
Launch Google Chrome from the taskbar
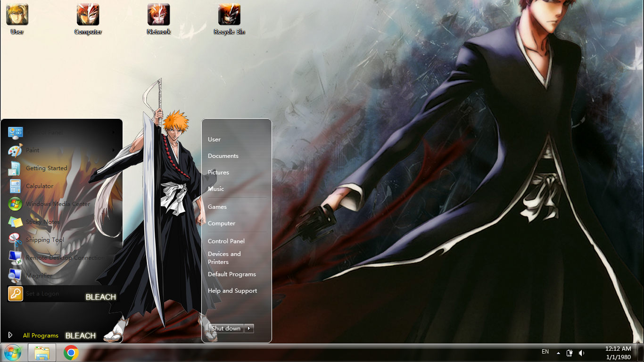71,353
